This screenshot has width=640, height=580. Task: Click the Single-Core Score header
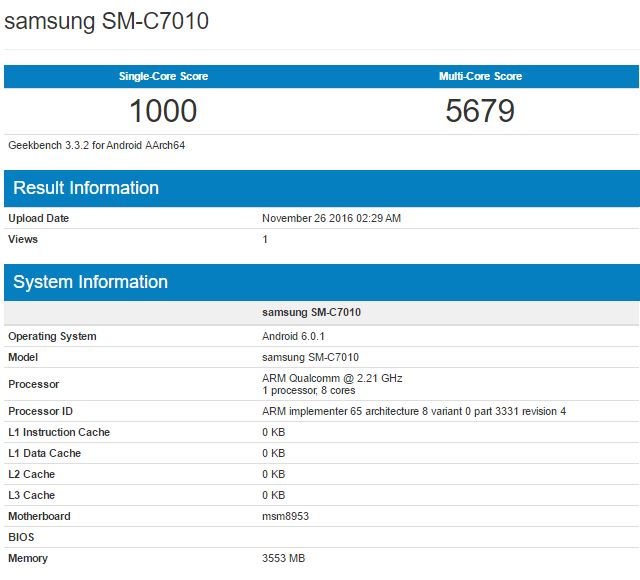(x=163, y=77)
